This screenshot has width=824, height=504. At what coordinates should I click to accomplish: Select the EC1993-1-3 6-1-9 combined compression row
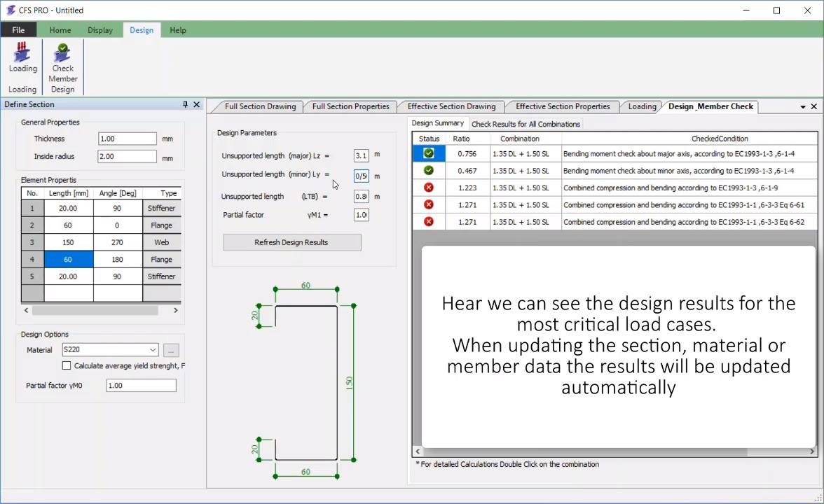coord(615,188)
